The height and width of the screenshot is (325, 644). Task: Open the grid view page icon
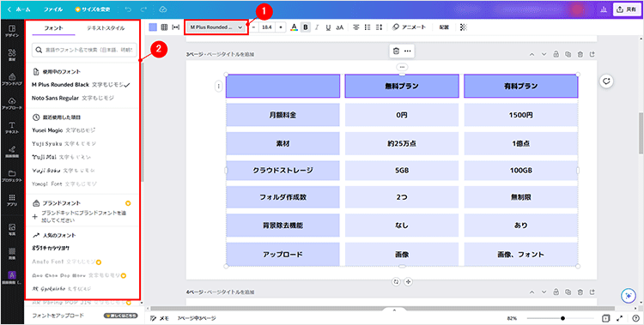[606, 318]
